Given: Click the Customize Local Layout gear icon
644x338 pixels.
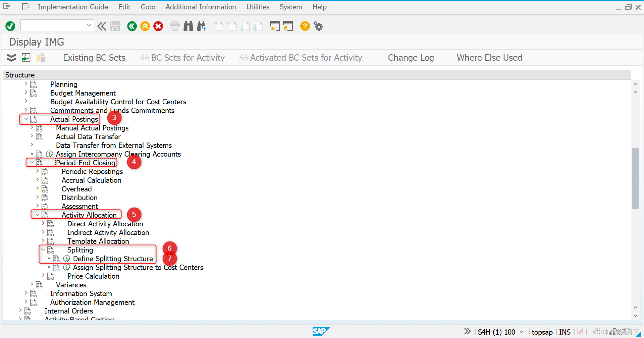Looking at the screenshot, I should (x=318, y=26).
